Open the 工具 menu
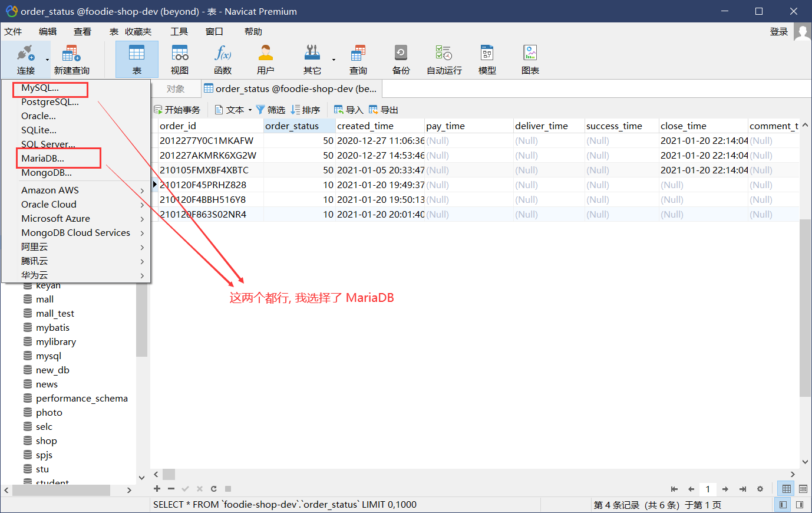Image resolution: width=812 pixels, height=513 pixels. tap(179, 32)
